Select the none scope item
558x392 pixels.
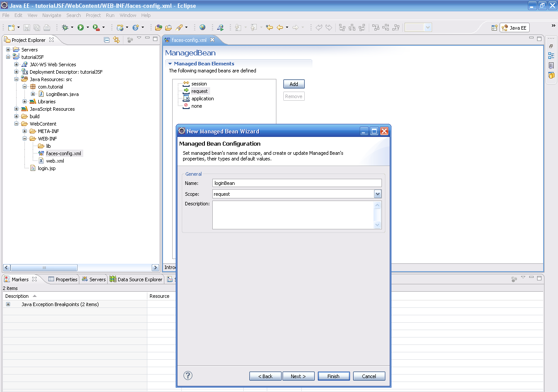(x=197, y=106)
